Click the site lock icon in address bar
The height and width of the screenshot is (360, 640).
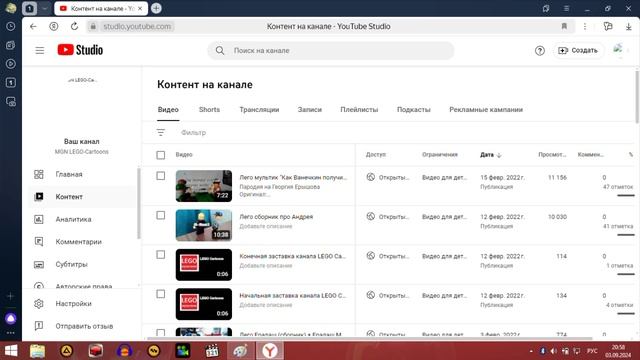coord(93,26)
